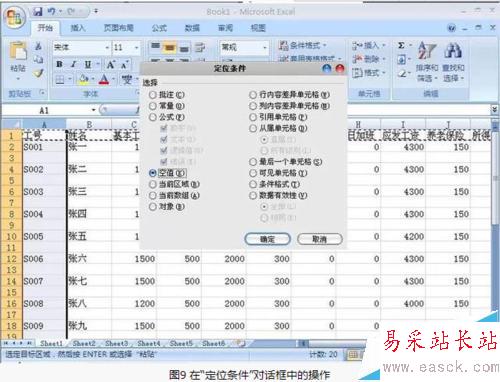The width and height of the screenshot is (500, 382).
Task: Apply fill color bucket
Action: 83,79
